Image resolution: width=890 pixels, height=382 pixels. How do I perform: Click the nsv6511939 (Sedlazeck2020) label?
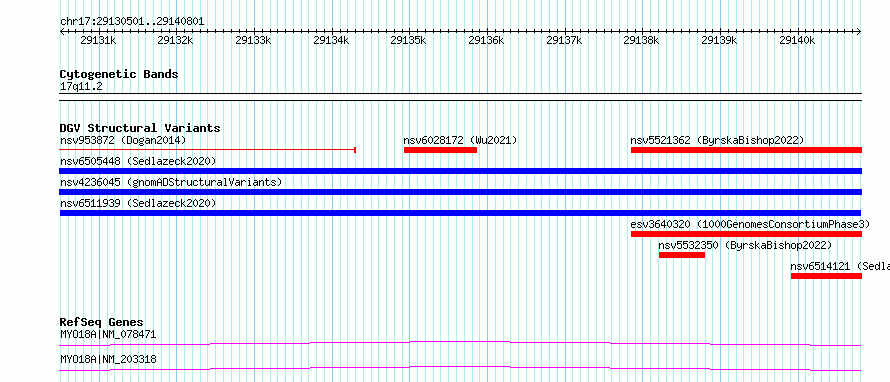coord(138,203)
